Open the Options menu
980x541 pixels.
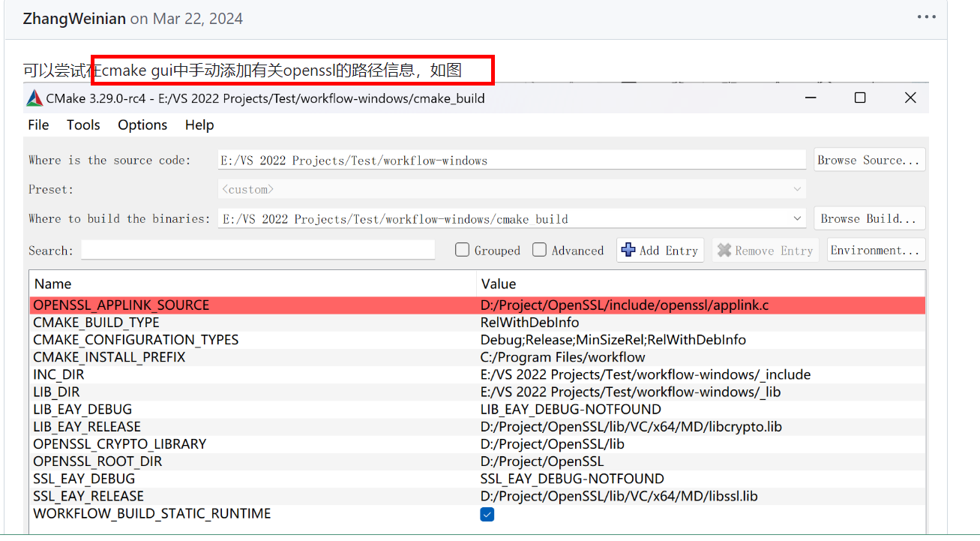click(x=142, y=125)
